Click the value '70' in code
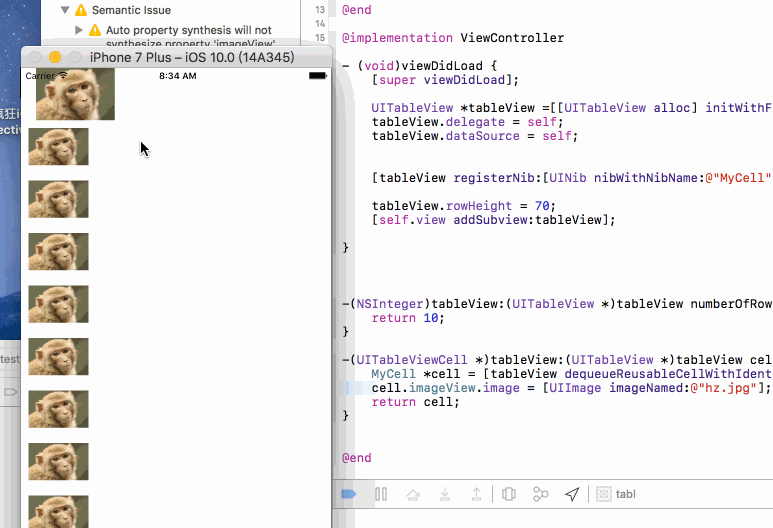The image size is (773, 528). click(x=542, y=206)
